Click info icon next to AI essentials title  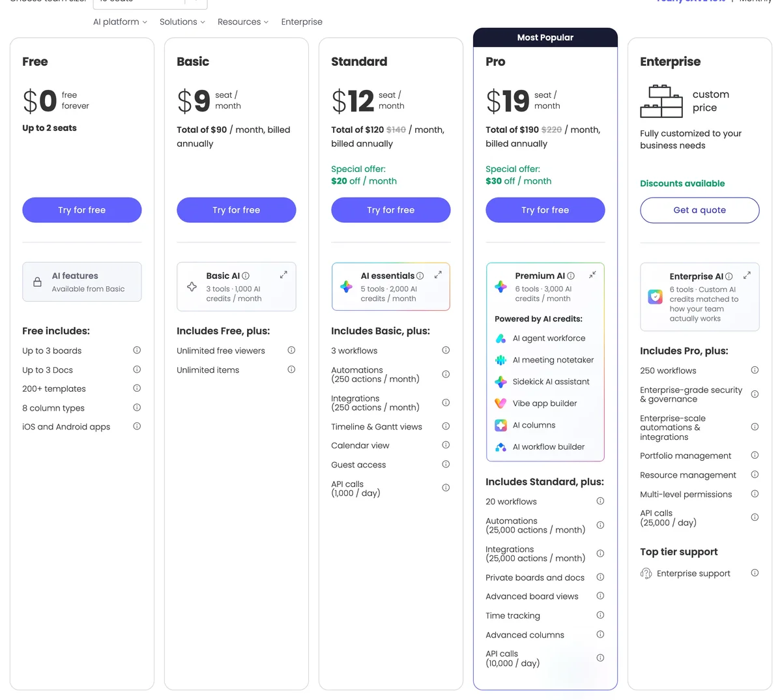(420, 276)
